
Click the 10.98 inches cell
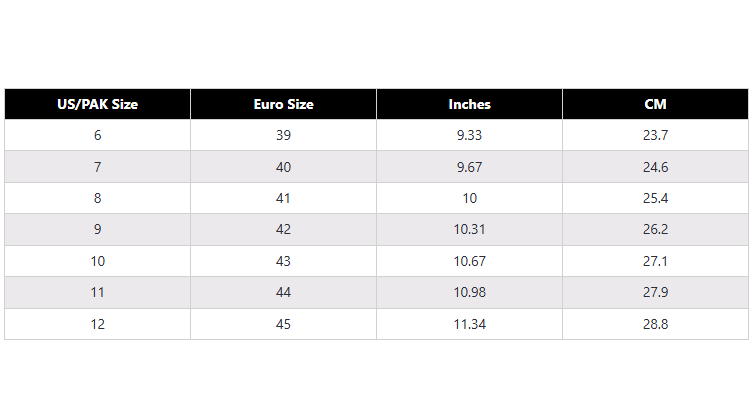coord(469,292)
